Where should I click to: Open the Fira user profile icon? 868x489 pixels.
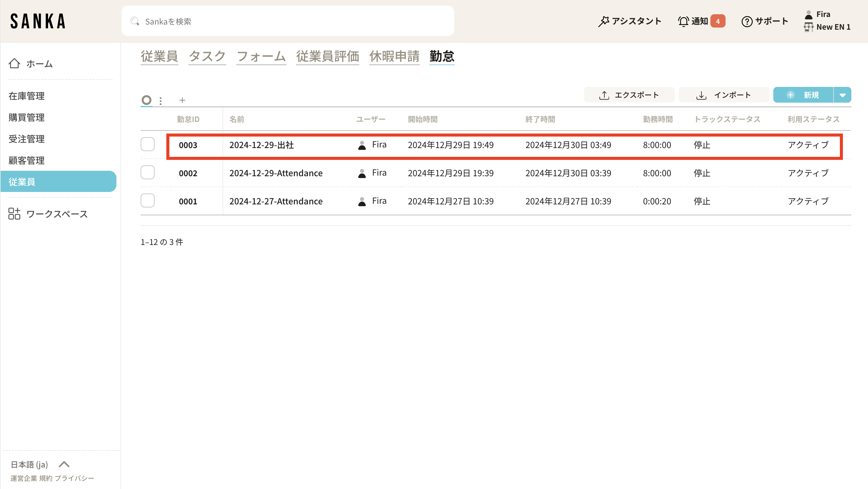click(x=808, y=14)
